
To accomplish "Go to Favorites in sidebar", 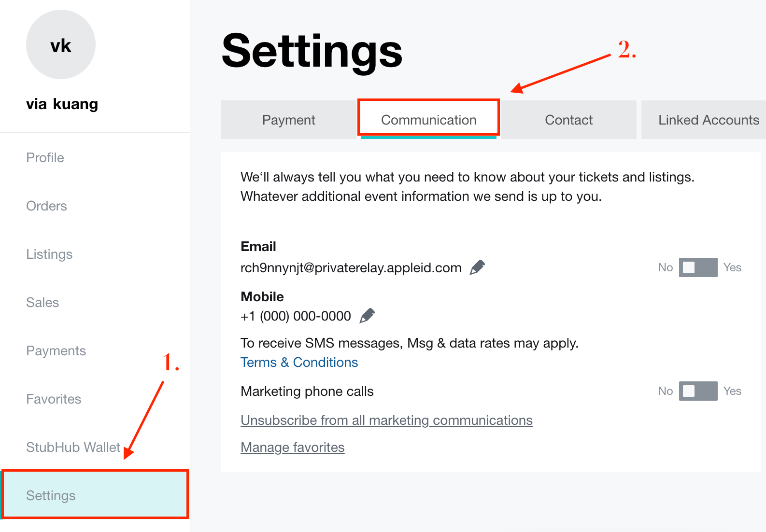I will [x=54, y=399].
